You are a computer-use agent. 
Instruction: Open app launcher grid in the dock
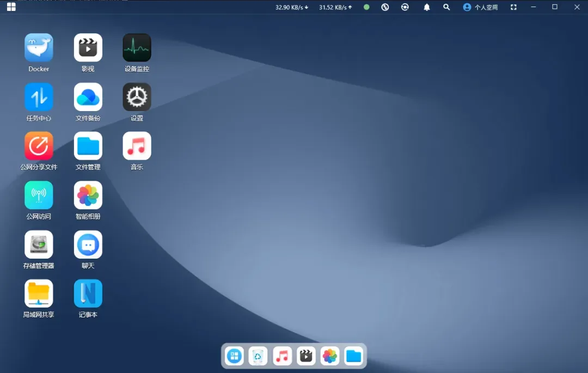coord(235,356)
